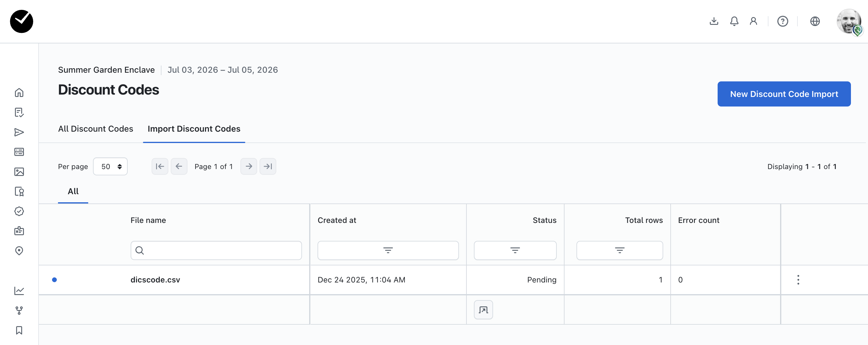Select the All filter tab
The width and height of the screenshot is (868, 345).
click(73, 191)
